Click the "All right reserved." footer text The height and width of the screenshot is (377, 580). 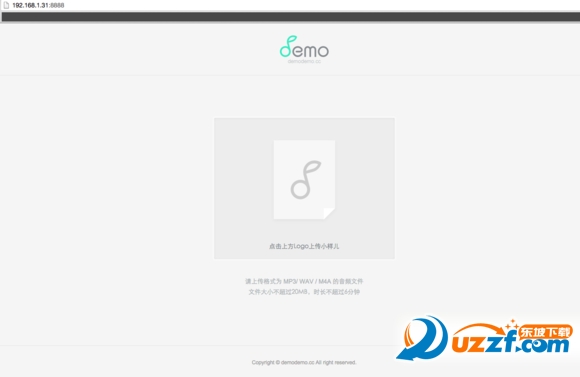click(x=336, y=363)
